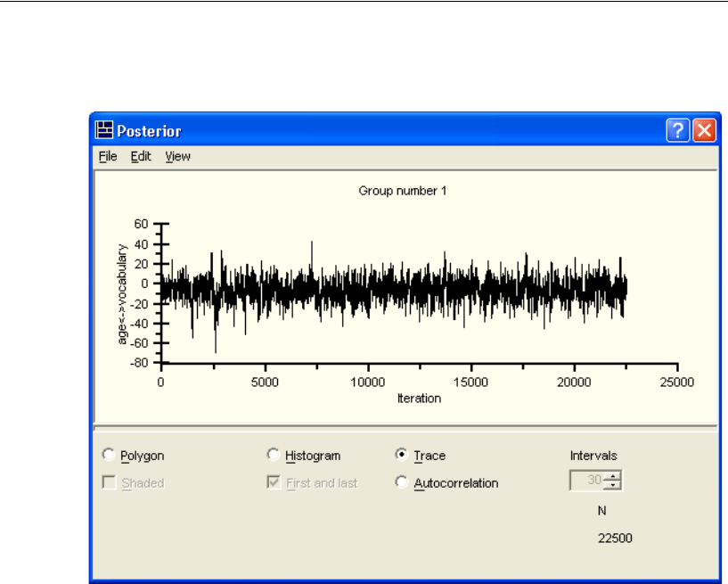Viewport: 728px width, 584px height.
Task: Close the Posterior window
Action: tap(704, 131)
